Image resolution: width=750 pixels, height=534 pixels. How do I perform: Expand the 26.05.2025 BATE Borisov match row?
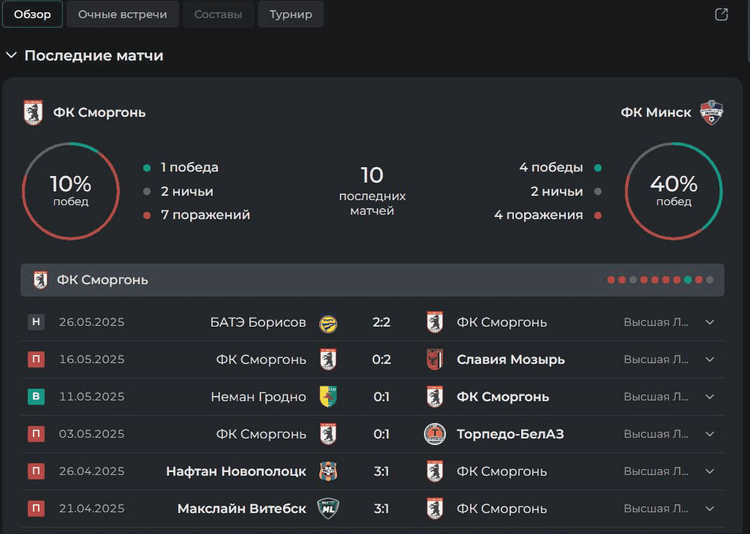[x=710, y=323]
